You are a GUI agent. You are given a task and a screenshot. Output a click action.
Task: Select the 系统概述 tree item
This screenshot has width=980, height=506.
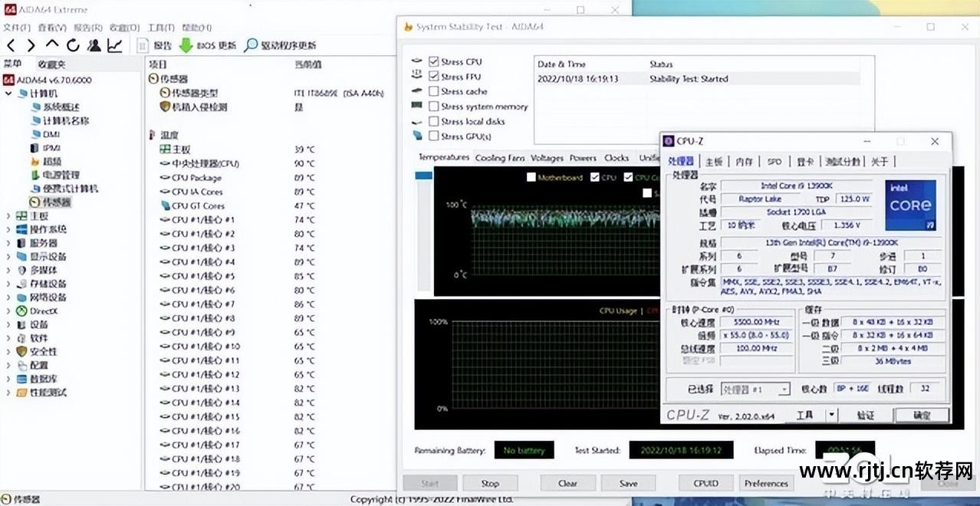tap(54, 107)
